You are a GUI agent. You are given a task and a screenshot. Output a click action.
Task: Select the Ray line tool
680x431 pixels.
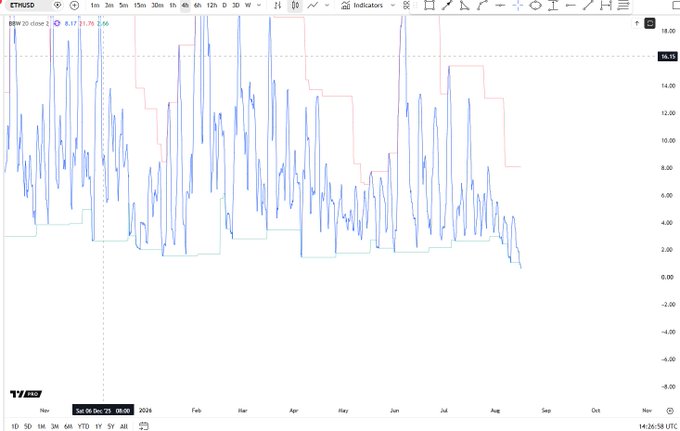pyautogui.click(x=588, y=5)
